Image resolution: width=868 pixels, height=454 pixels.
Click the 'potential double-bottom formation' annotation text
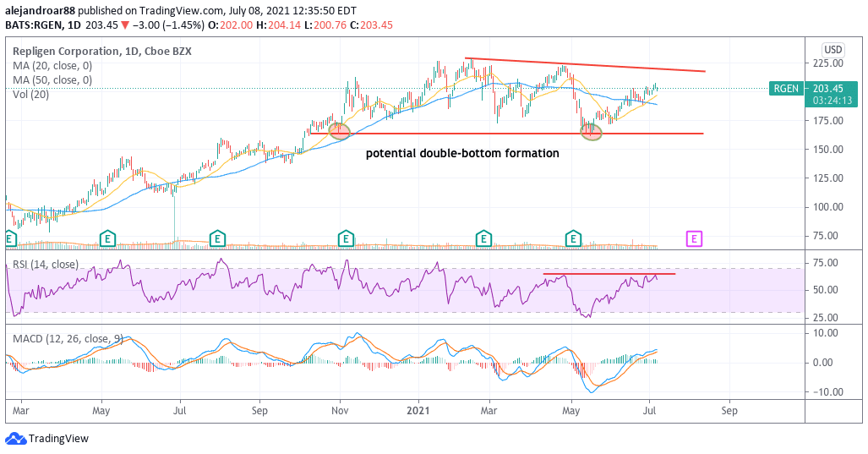(462, 153)
